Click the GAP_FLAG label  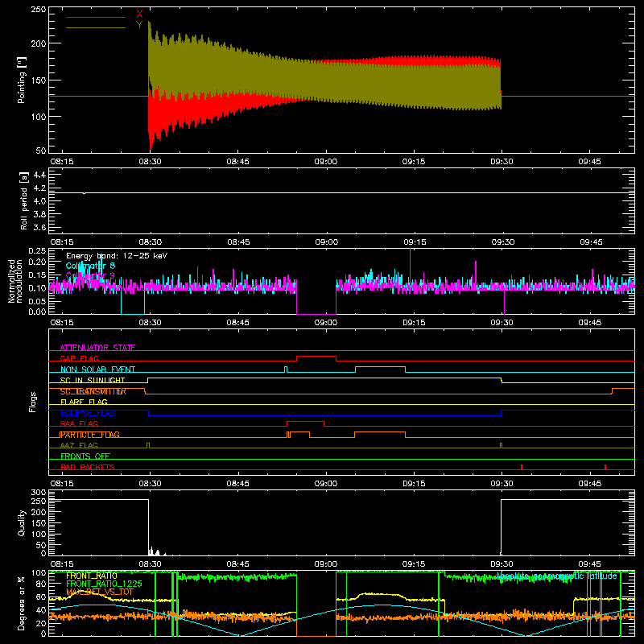(x=79, y=358)
